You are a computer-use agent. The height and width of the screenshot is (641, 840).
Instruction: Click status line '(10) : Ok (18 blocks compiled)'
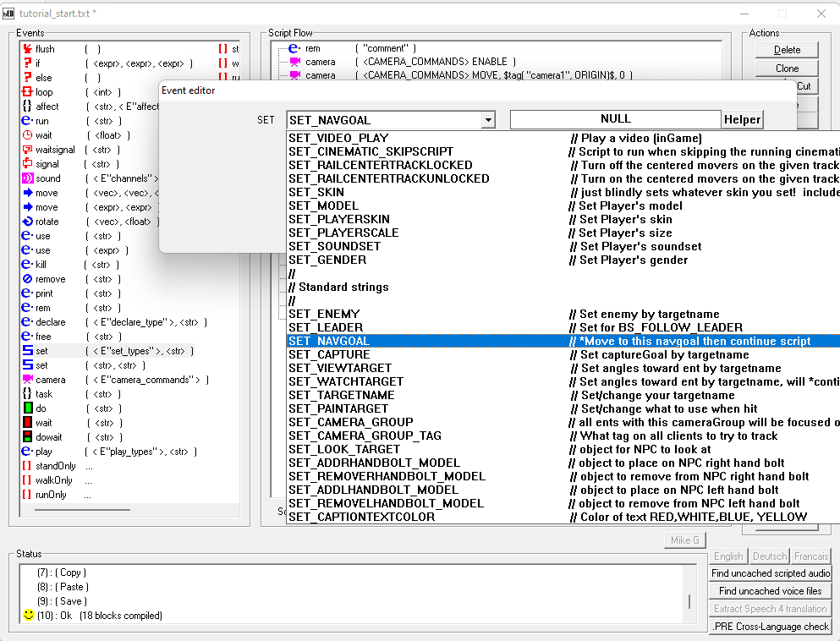point(100,616)
